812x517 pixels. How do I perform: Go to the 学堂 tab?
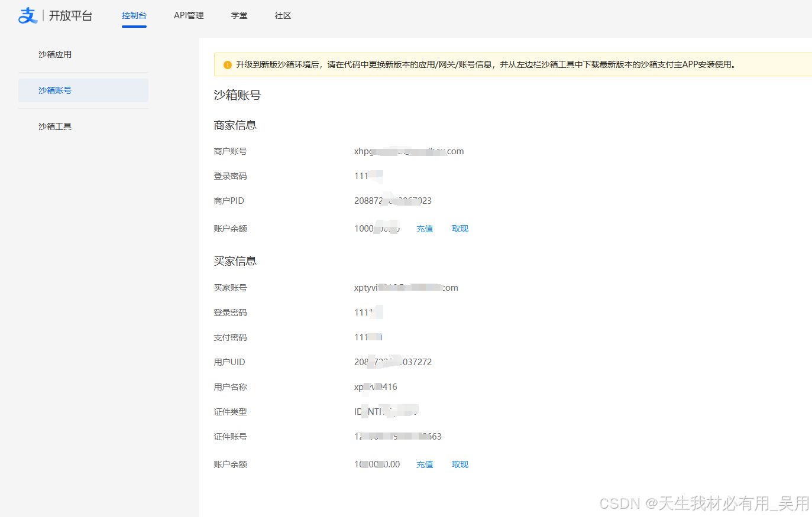pos(240,15)
